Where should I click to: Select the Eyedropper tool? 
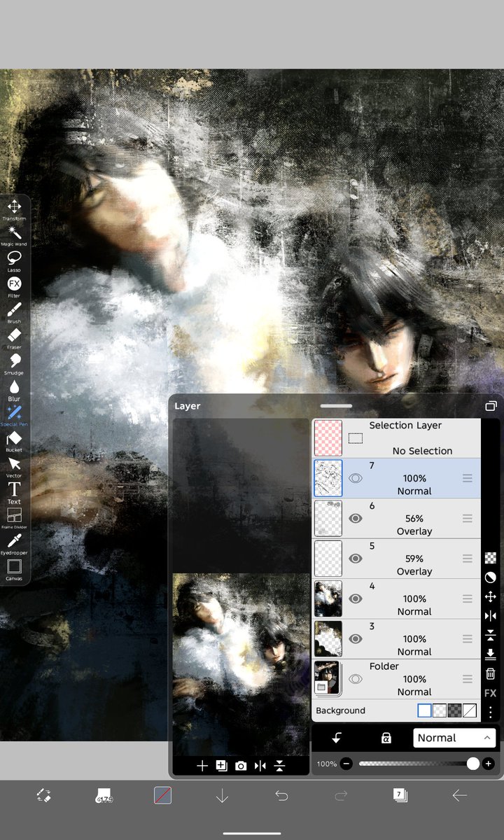pyautogui.click(x=14, y=544)
